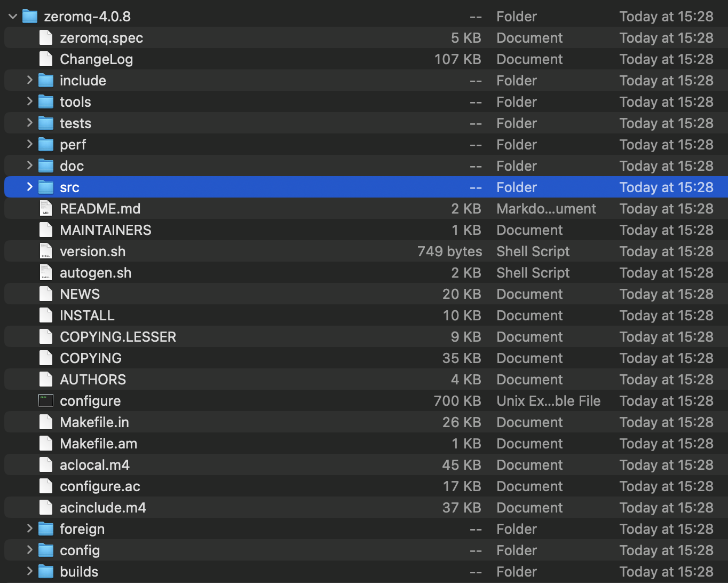Click the include folder icon
The height and width of the screenshot is (583, 728).
(46, 81)
